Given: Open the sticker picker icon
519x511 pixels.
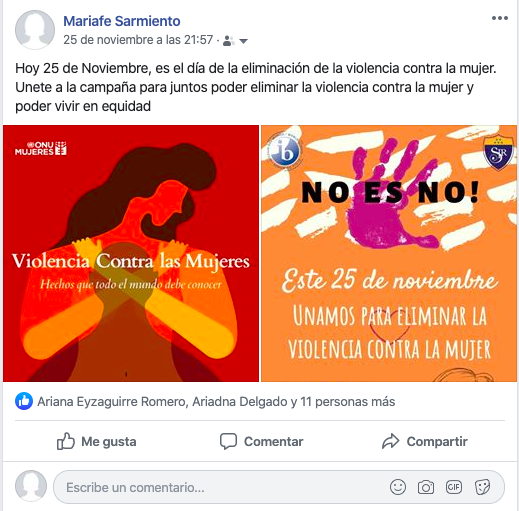Looking at the screenshot, I should click(x=482, y=487).
